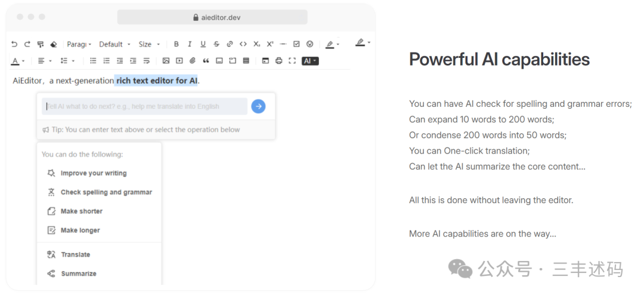Image resolution: width=644 pixels, height=295 pixels.
Task: Click the "Powerful AI capabilities" heading
Action: click(x=499, y=60)
